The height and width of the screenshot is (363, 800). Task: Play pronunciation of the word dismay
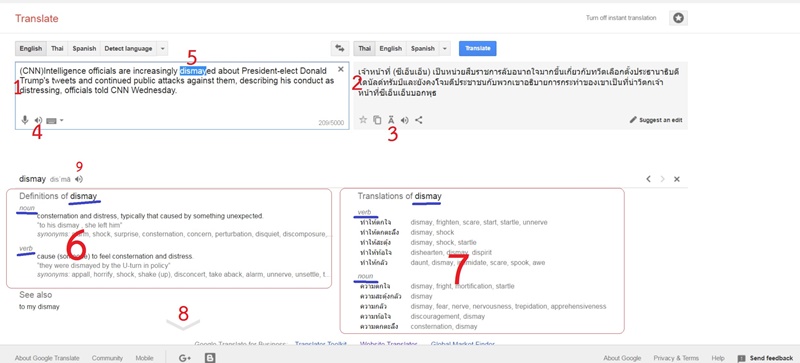click(x=79, y=179)
